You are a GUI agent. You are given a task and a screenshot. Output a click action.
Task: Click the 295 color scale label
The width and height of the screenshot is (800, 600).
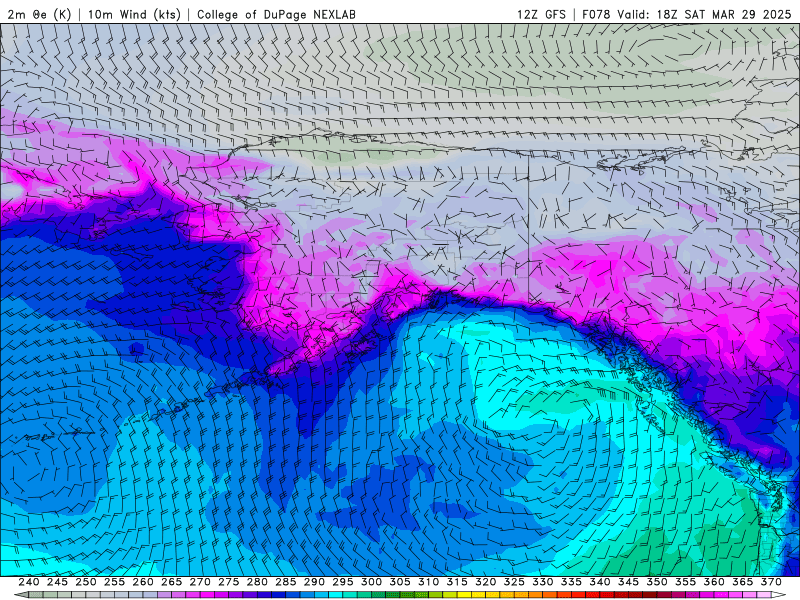tap(343, 582)
